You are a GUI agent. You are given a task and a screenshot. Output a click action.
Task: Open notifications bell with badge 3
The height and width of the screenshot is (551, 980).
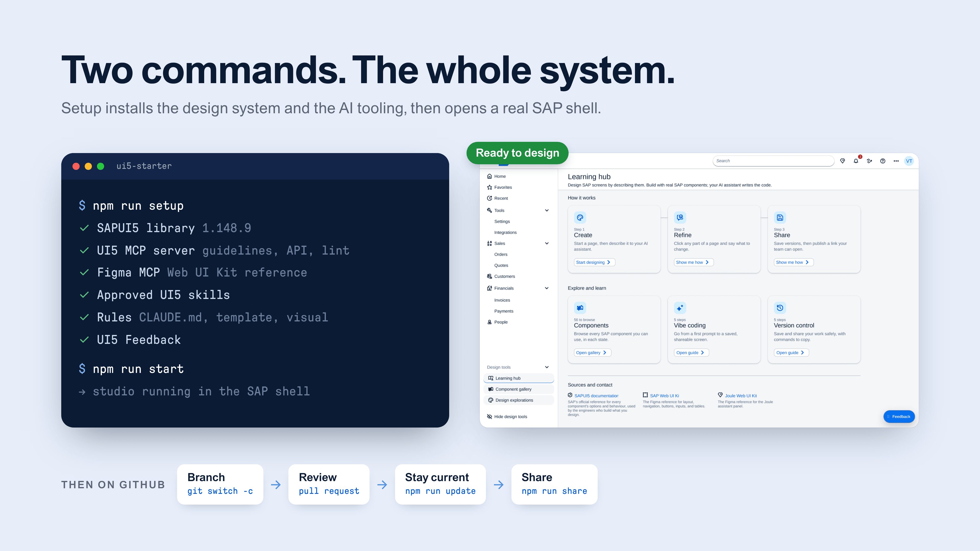coord(856,161)
